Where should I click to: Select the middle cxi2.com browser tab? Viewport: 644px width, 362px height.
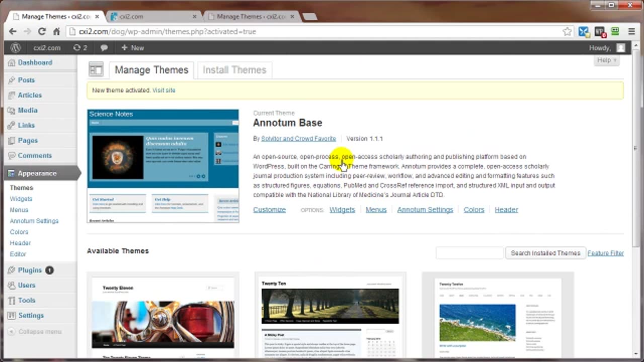pyautogui.click(x=154, y=17)
